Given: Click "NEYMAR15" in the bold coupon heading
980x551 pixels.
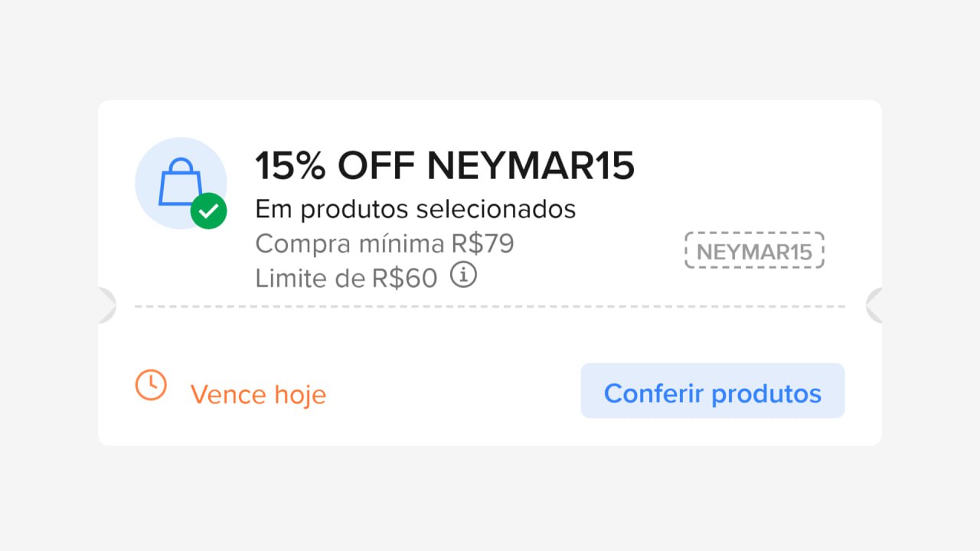Looking at the screenshot, I should [x=531, y=165].
